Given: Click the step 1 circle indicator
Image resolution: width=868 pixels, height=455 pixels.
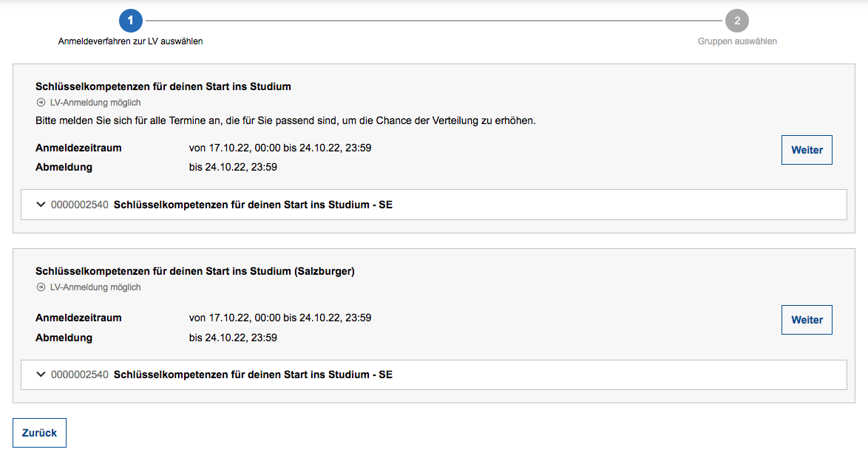Looking at the screenshot, I should click(131, 21).
